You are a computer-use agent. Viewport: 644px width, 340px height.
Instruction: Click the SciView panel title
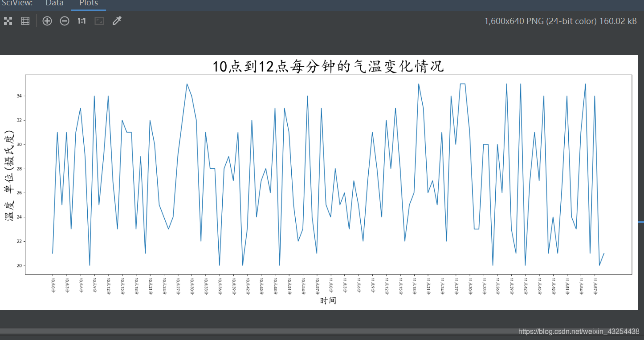17,3
